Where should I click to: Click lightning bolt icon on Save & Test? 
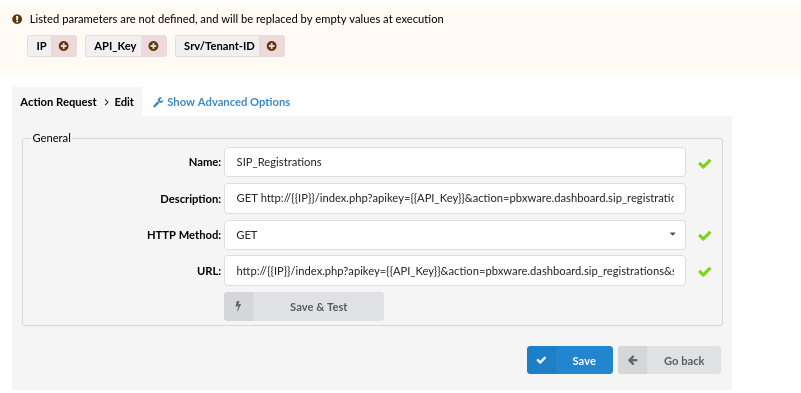point(238,306)
